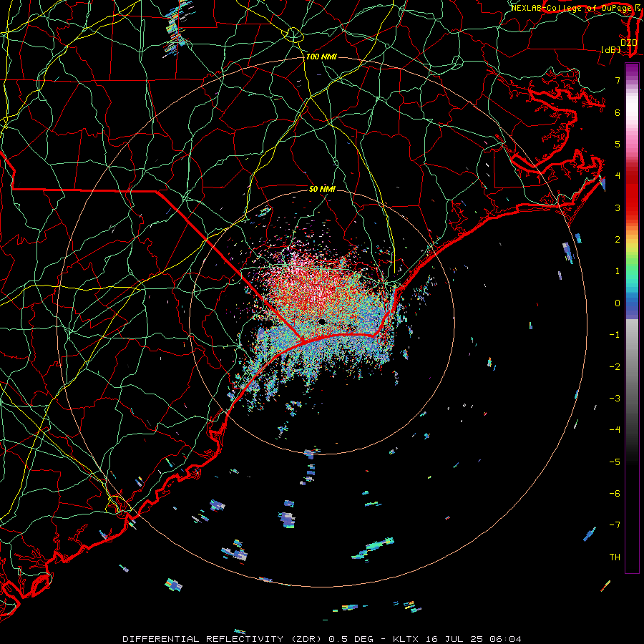Click the 4 value on the color scale

[618, 176]
